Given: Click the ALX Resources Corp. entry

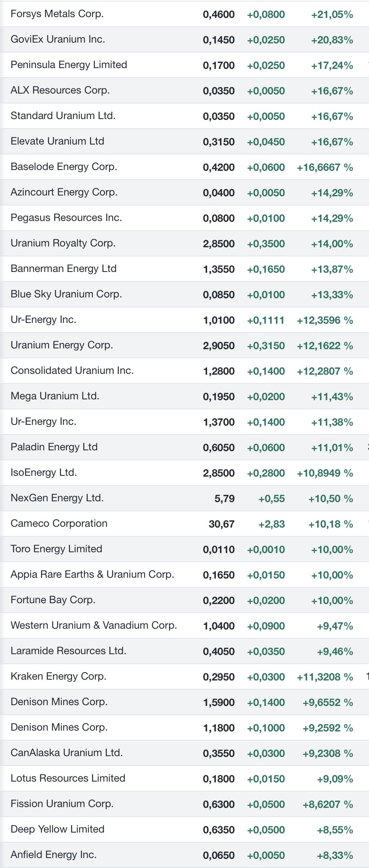Looking at the screenshot, I should (60, 90).
